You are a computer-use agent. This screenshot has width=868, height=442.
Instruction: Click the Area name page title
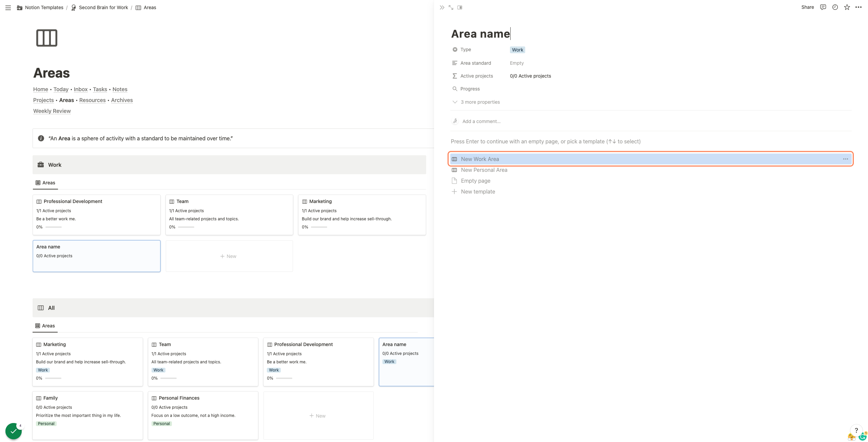coord(480,34)
